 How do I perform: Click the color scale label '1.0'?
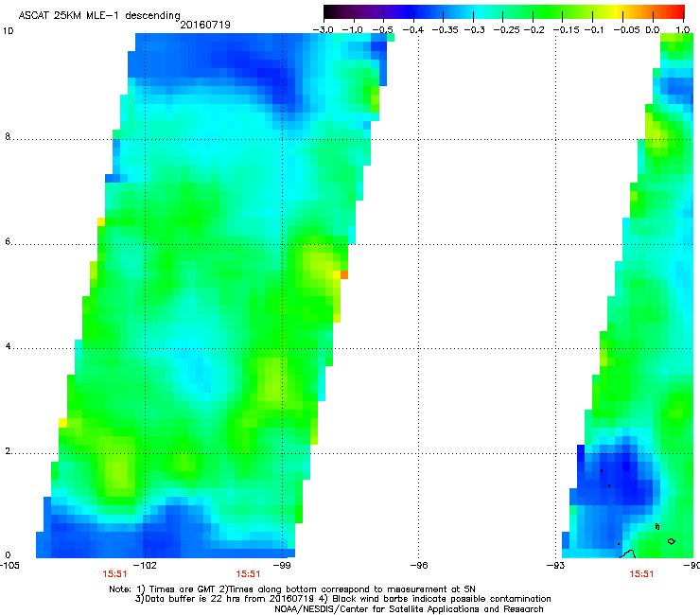(683, 30)
